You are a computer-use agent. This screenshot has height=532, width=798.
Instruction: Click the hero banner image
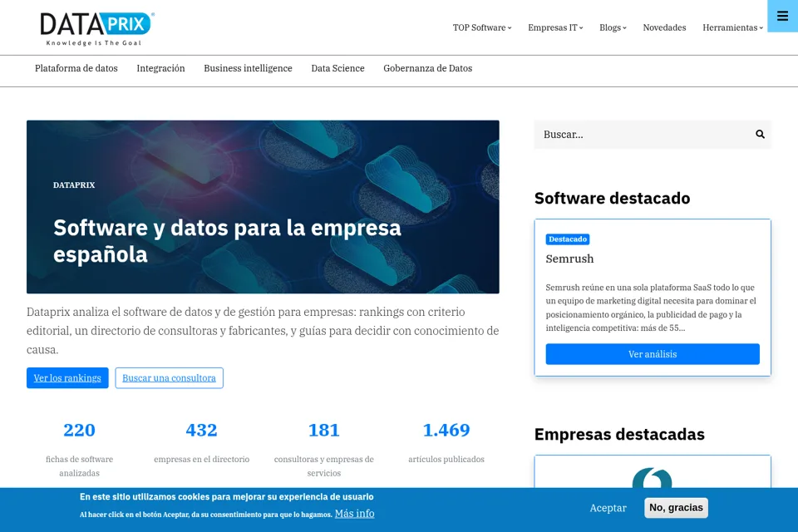coord(263,207)
